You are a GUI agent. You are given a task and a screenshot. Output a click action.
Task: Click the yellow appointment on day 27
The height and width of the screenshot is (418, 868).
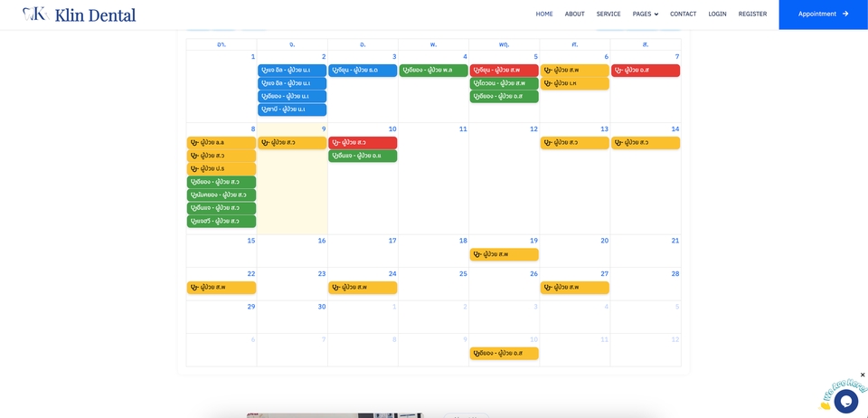pos(574,288)
